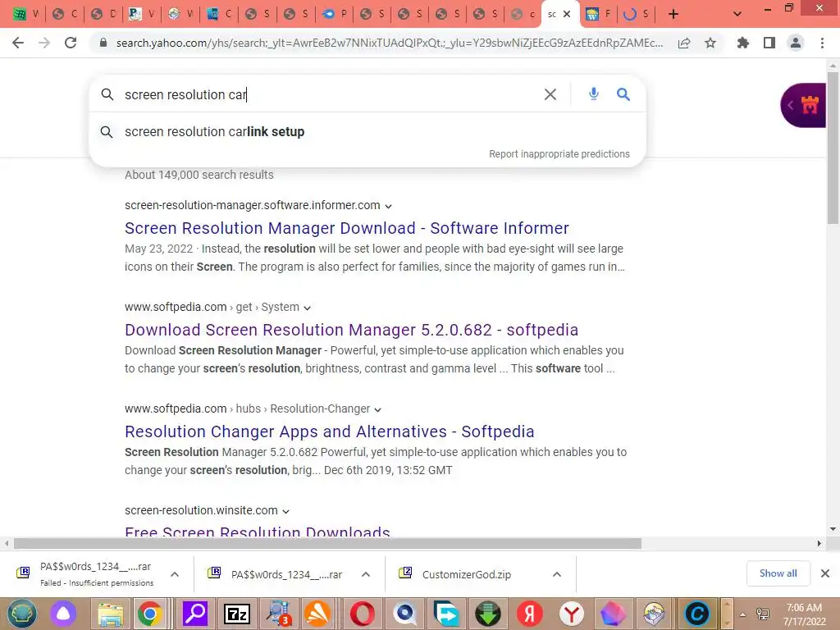Dismiss the downloads bar
840x630 pixels.
pos(825,573)
